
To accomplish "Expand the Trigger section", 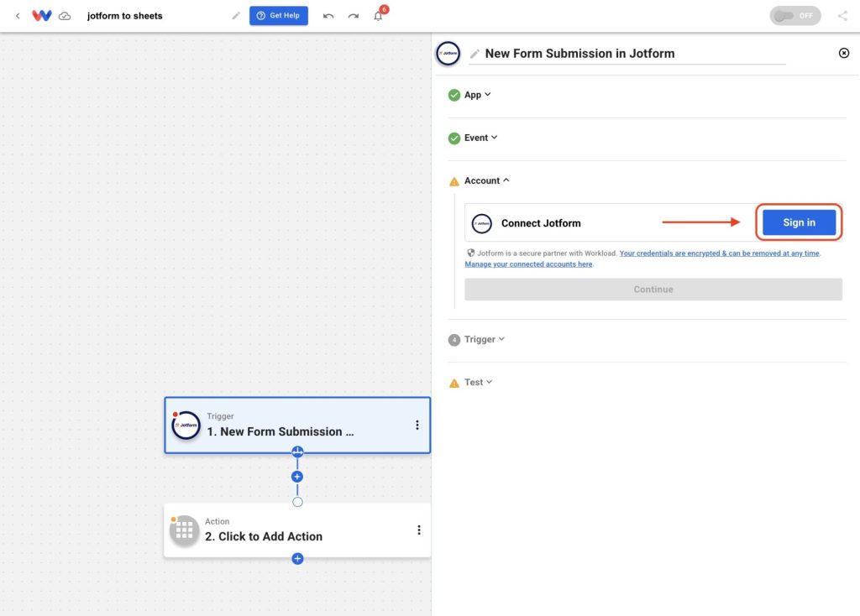I will pyautogui.click(x=485, y=339).
